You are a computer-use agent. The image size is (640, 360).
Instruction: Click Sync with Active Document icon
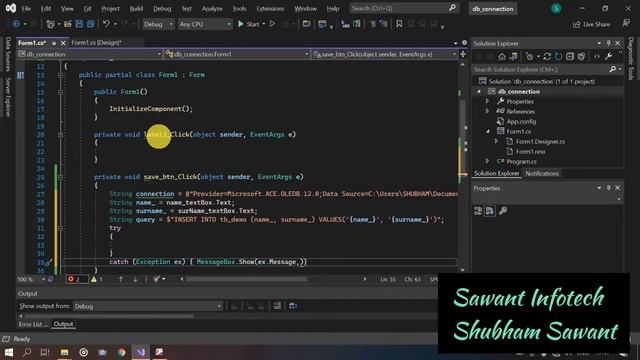tap(547, 56)
